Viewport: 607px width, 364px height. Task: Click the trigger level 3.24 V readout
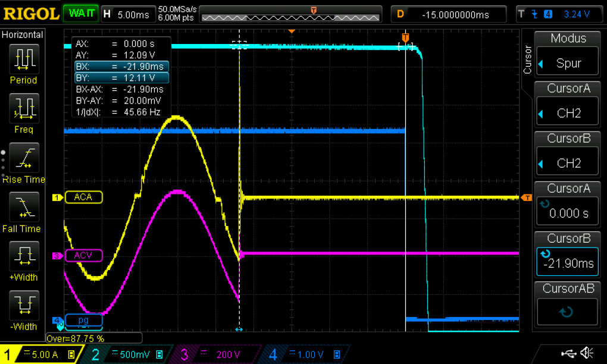[x=577, y=14]
